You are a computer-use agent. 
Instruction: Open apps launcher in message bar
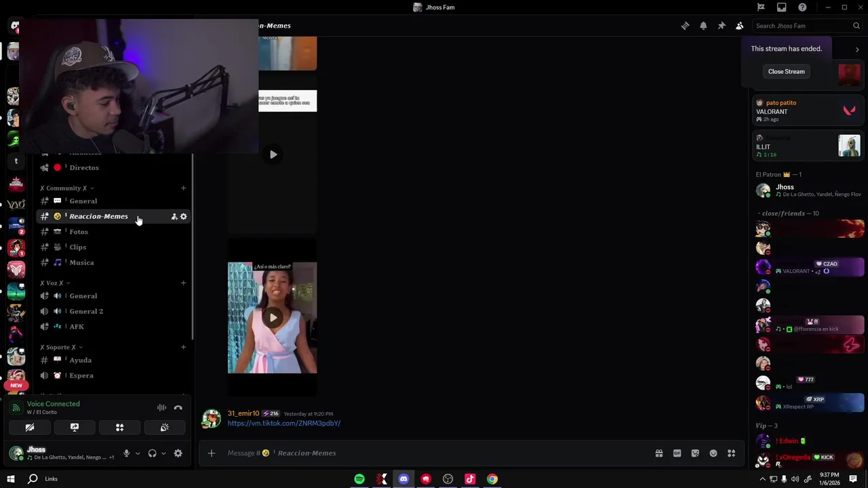(x=731, y=453)
